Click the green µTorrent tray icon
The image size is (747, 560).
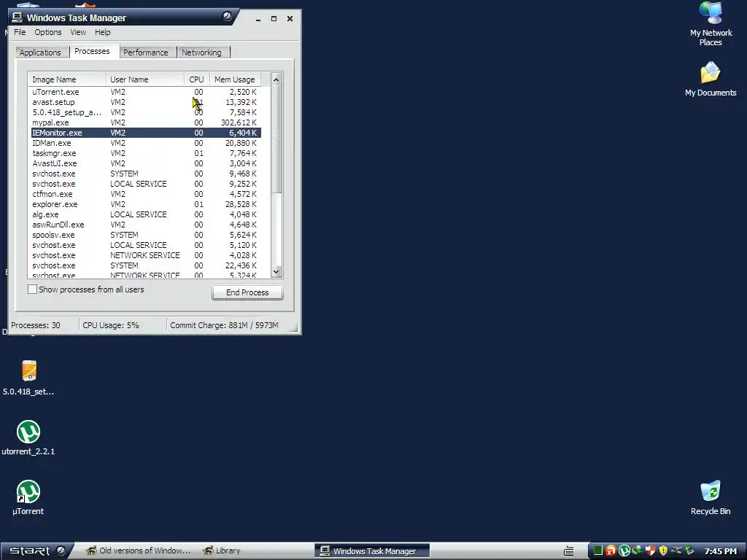point(624,551)
